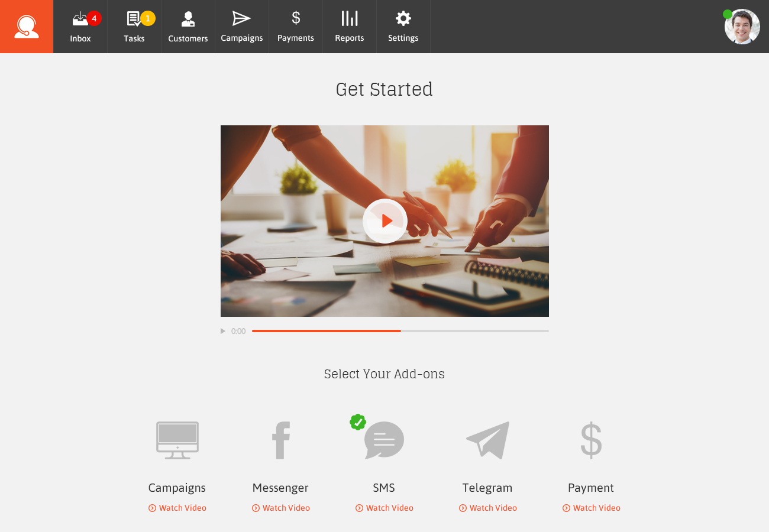View the Reports section
This screenshot has height=532, width=769.
coord(350,27)
